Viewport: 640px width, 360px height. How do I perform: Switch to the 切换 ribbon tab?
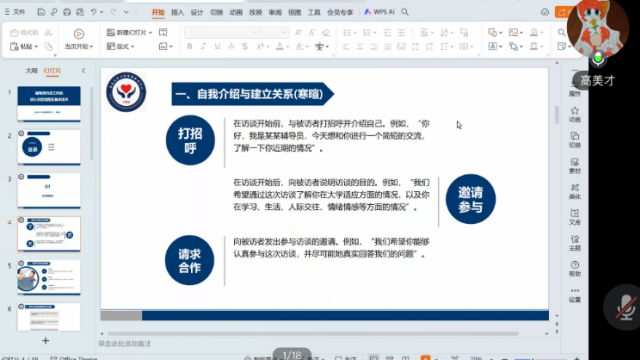216,13
